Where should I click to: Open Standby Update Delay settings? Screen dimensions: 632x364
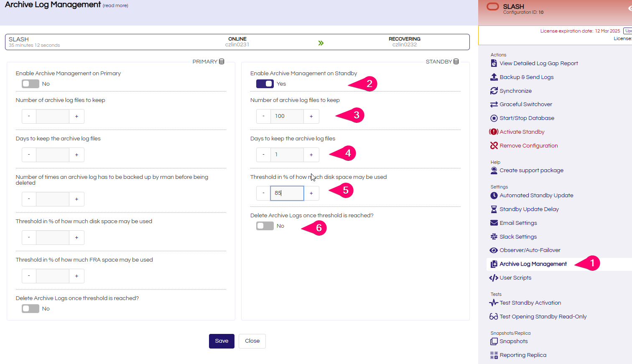pyautogui.click(x=529, y=209)
